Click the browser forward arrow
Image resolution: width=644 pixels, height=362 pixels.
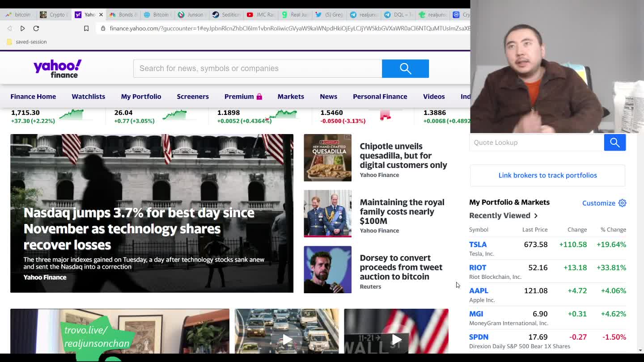point(22,28)
